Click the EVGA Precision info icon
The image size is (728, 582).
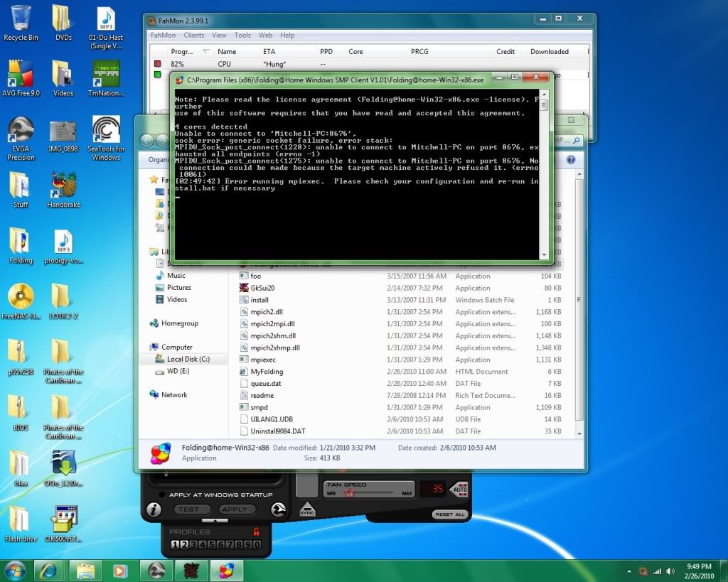tap(153, 510)
